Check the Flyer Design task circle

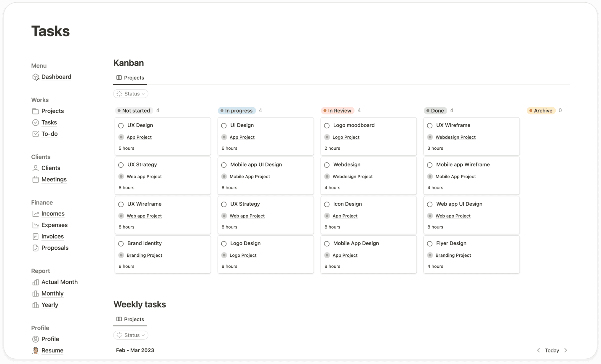click(x=430, y=243)
